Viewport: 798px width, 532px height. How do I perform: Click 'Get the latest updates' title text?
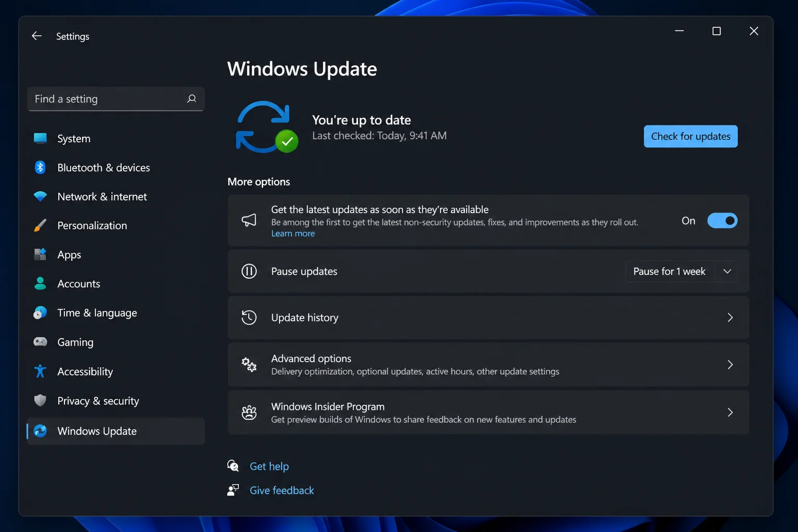coord(380,209)
